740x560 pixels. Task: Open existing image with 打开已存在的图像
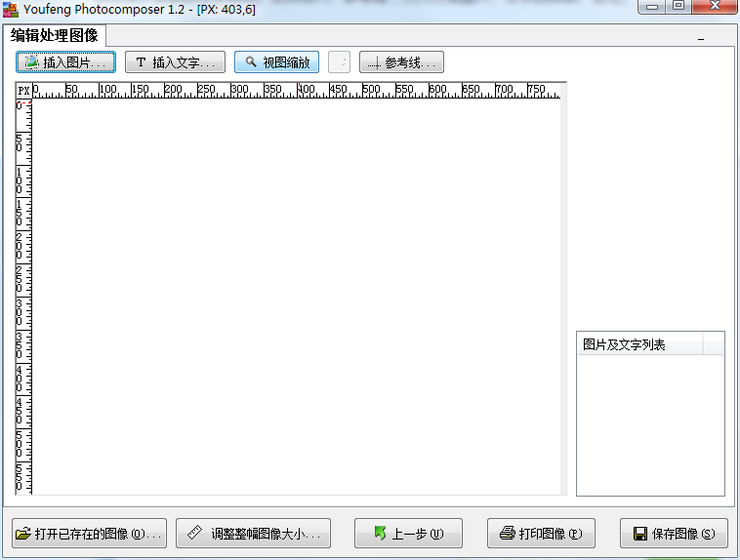click(89, 534)
